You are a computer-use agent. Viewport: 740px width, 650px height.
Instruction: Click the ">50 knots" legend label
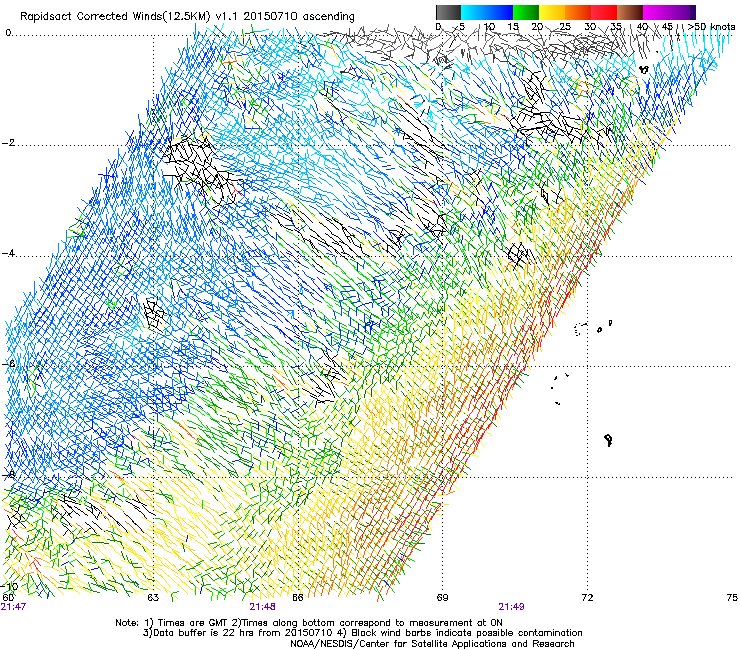(711, 27)
